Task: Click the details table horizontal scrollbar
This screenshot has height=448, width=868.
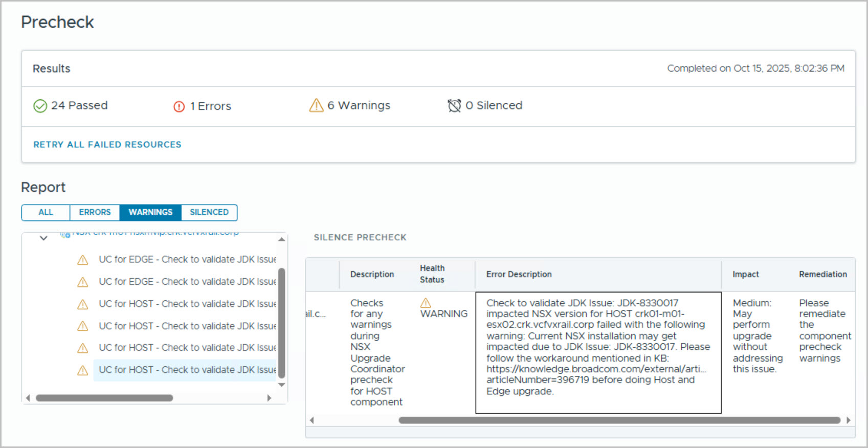Action: tap(619, 420)
